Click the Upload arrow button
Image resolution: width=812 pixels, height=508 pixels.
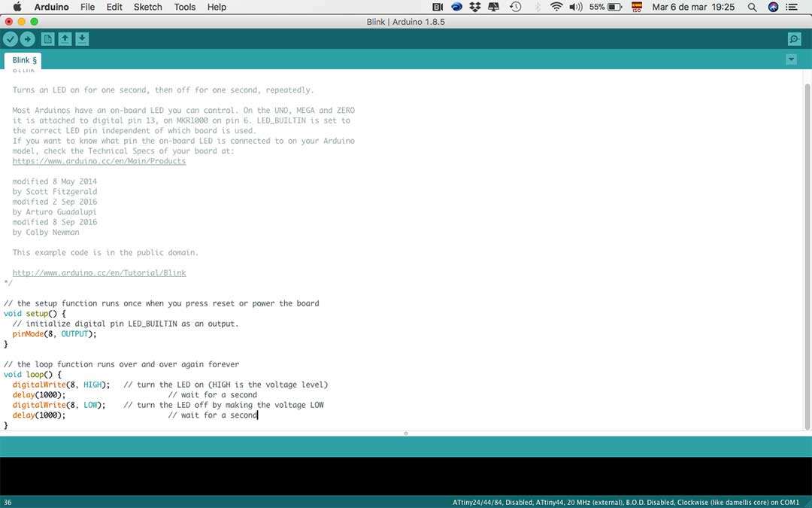pyautogui.click(x=28, y=39)
